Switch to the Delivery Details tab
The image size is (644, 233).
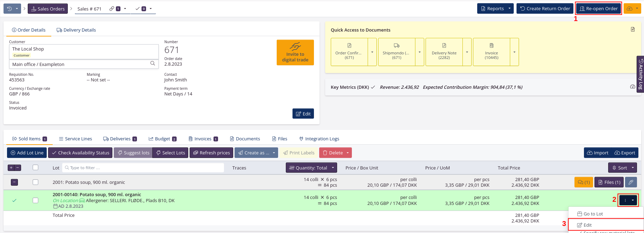[76, 30]
